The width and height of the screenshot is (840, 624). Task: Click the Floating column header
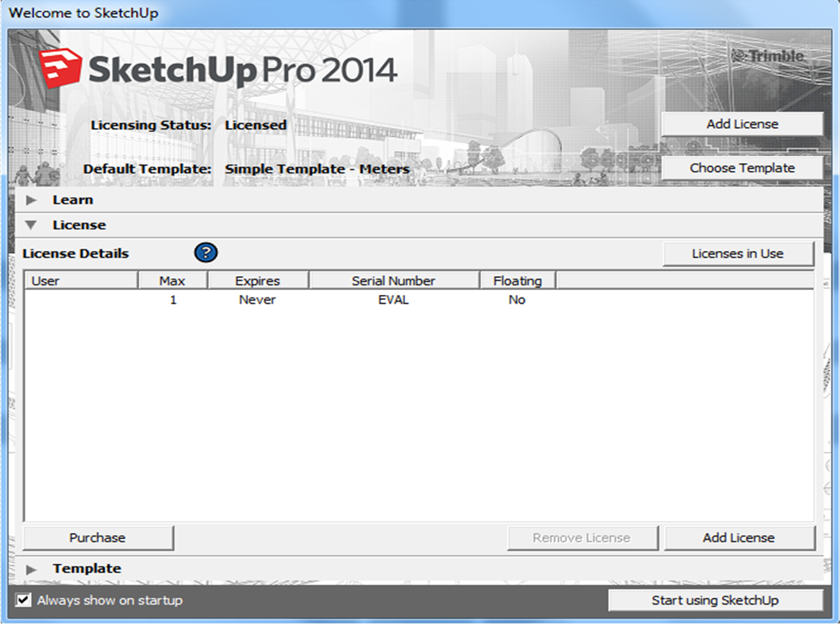tap(518, 280)
